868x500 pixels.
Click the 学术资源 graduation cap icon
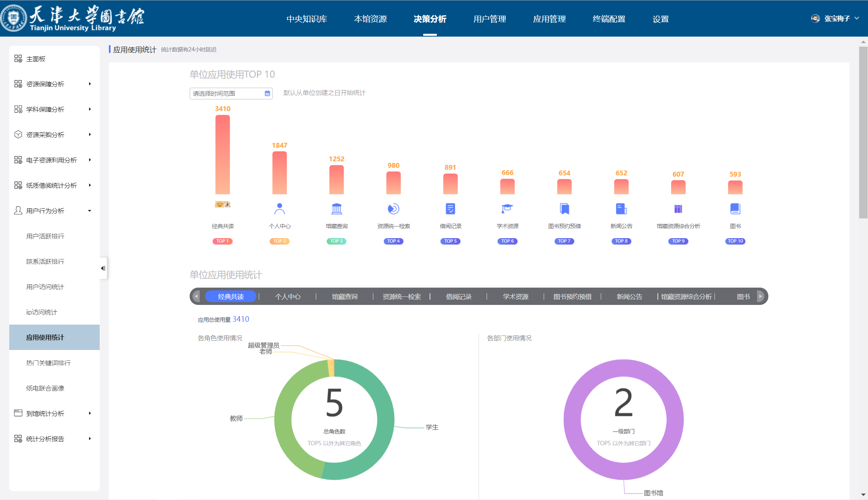click(507, 208)
